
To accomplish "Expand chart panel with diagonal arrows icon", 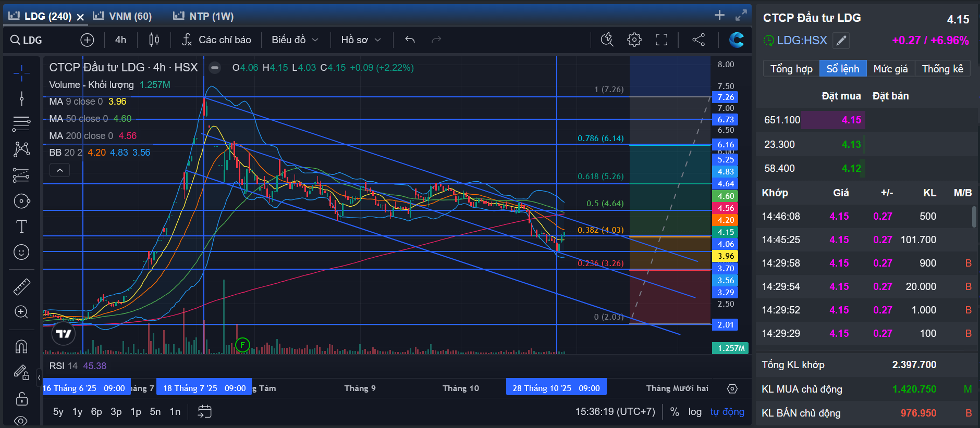I will (741, 15).
